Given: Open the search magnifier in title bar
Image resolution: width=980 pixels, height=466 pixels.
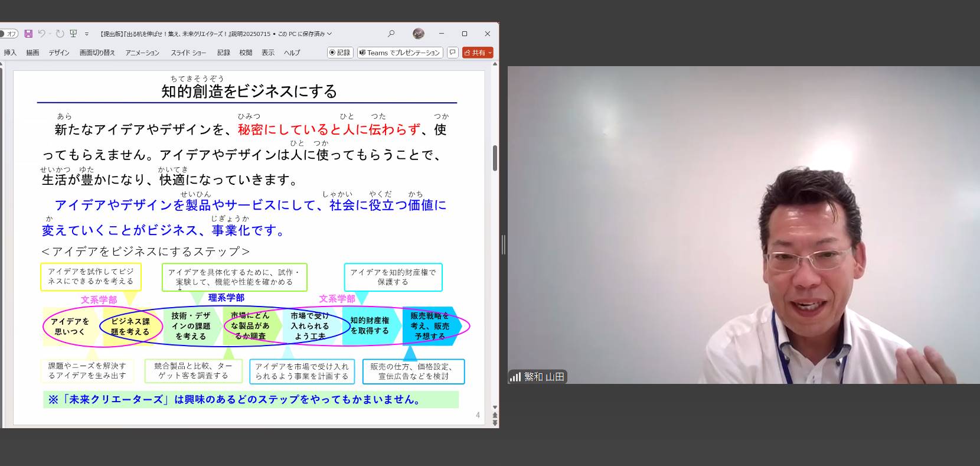Looking at the screenshot, I should coord(391,34).
